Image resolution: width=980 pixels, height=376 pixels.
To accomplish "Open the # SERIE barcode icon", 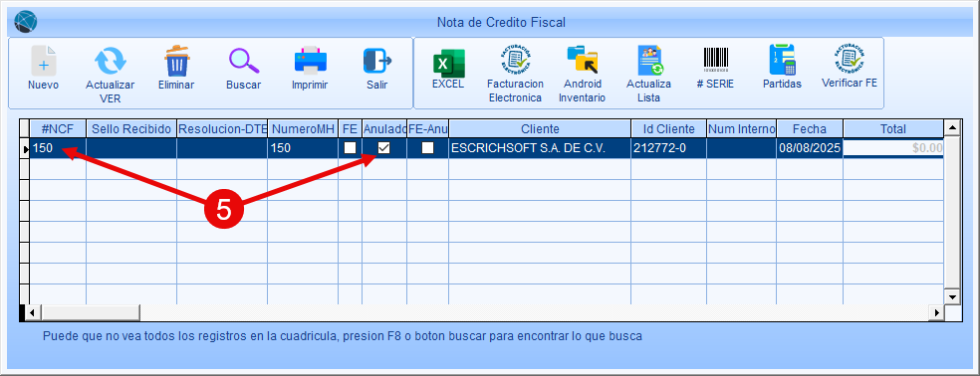I will [x=716, y=60].
